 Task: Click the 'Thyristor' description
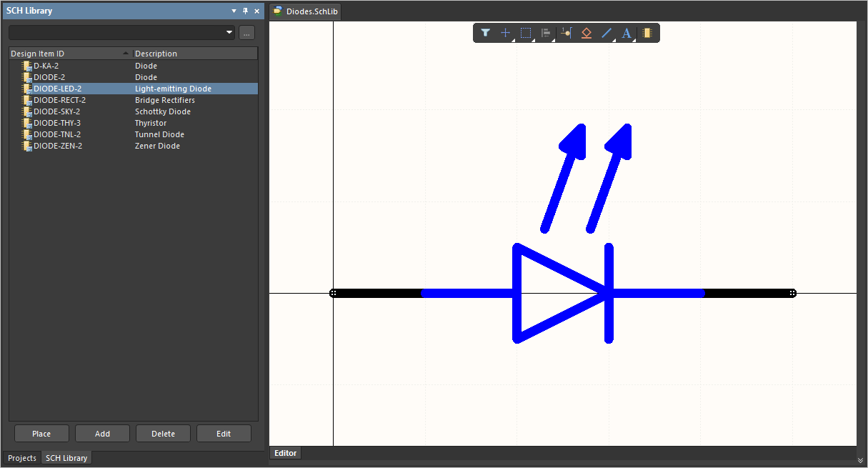coord(151,123)
